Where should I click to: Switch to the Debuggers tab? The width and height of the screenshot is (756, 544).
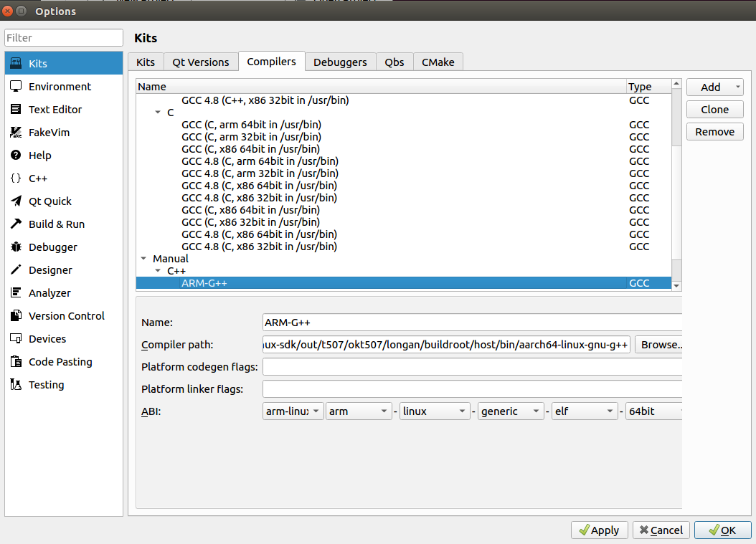(340, 62)
